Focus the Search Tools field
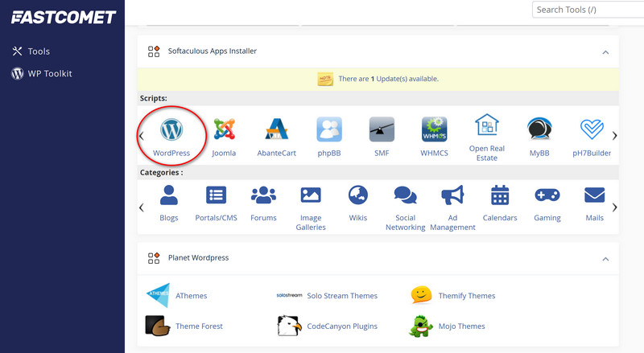The image size is (644, 353). point(588,10)
